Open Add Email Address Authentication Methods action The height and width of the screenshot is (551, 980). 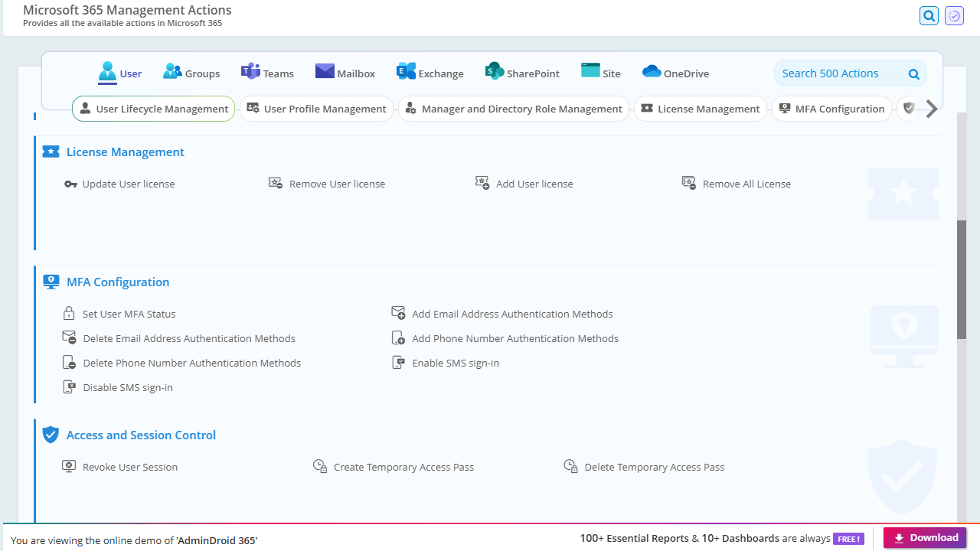(512, 314)
